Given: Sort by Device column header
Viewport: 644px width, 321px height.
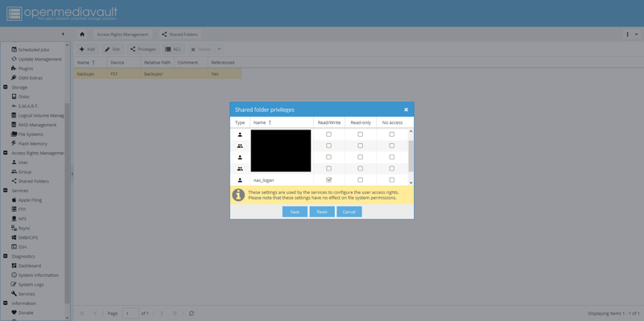Looking at the screenshot, I should point(124,63).
